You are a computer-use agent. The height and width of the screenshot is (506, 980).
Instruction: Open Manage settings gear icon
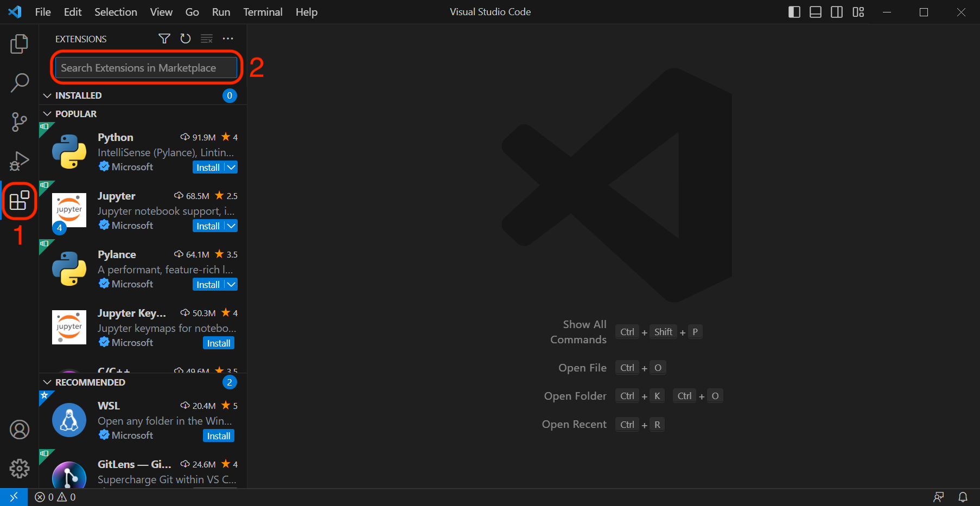(20, 468)
